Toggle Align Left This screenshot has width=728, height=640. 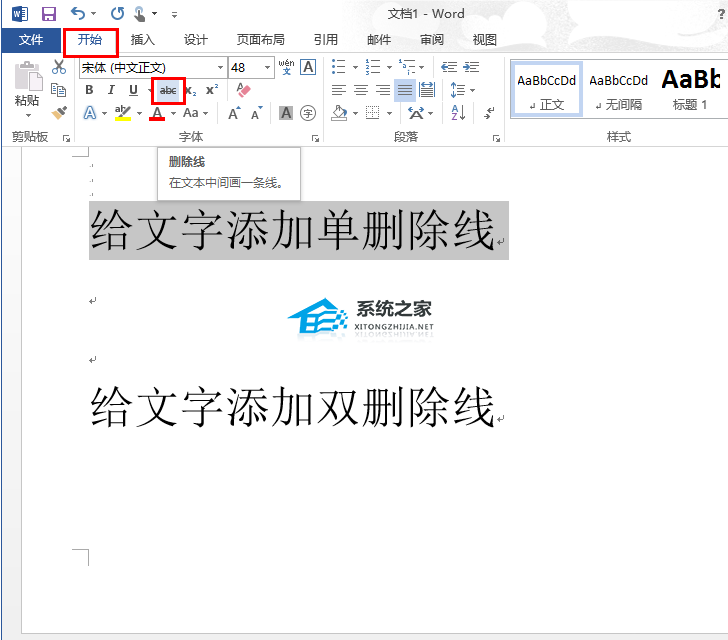coord(339,90)
